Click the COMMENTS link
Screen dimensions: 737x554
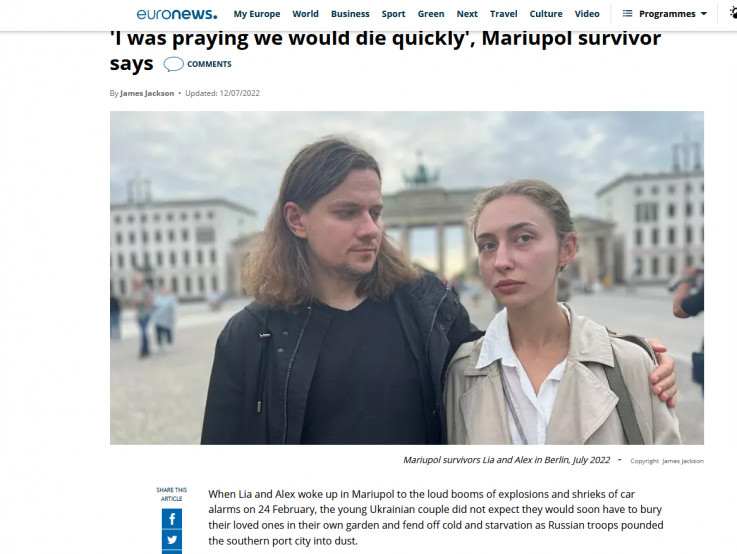coord(209,64)
